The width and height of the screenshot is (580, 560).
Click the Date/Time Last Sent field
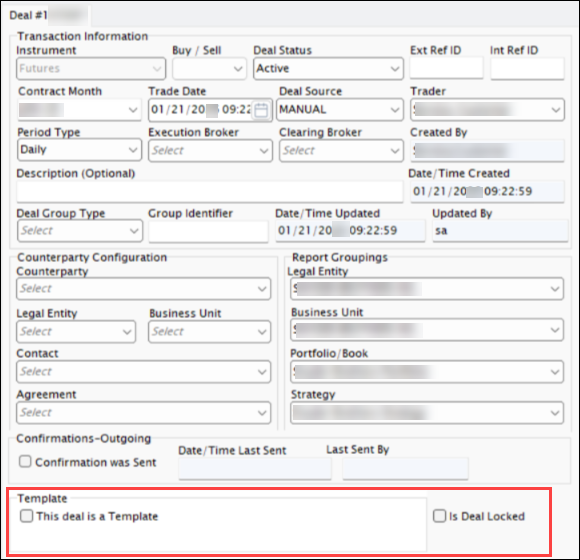(255, 468)
